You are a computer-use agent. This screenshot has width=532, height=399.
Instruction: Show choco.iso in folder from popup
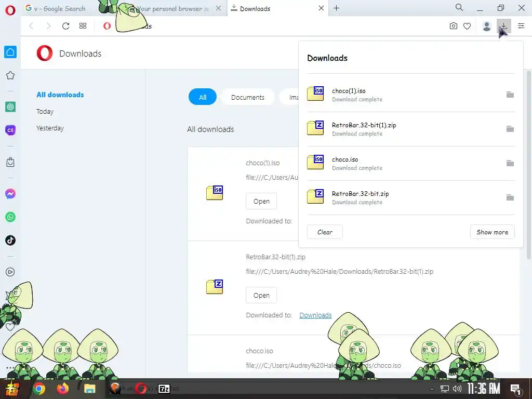pos(510,163)
